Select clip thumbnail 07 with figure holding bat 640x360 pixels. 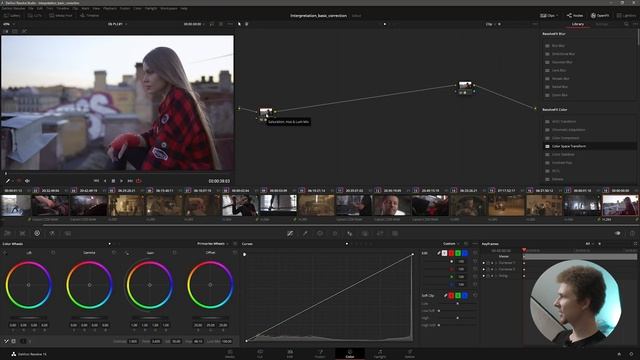point(240,205)
